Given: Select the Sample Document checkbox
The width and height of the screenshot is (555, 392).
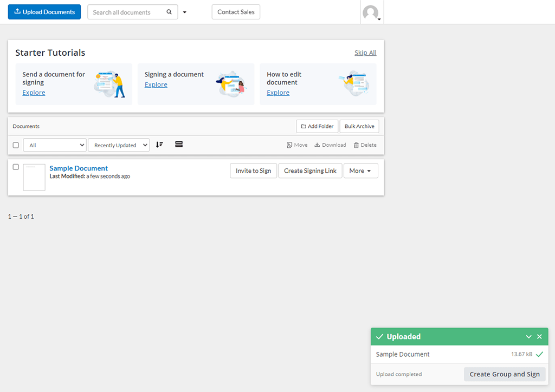Looking at the screenshot, I should [x=16, y=167].
